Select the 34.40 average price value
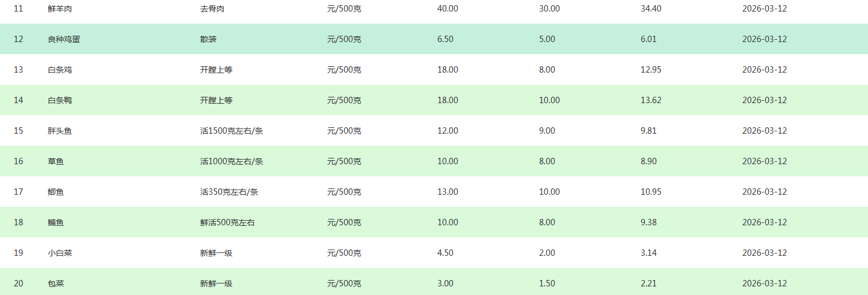This screenshot has width=868, height=295. point(651,9)
